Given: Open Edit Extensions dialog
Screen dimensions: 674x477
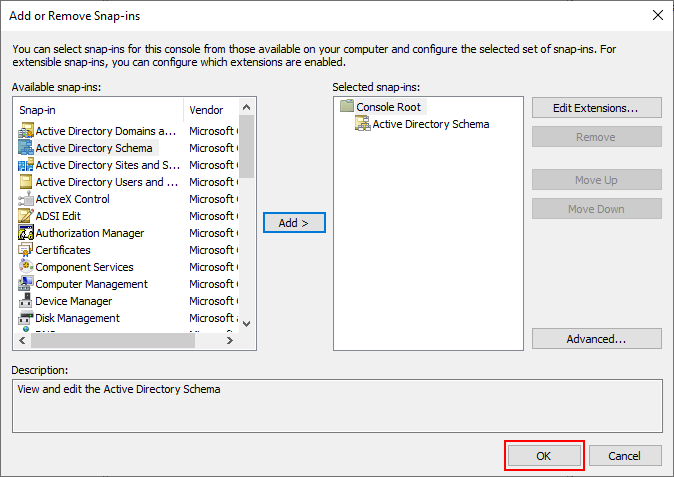Looking at the screenshot, I should point(596,107).
